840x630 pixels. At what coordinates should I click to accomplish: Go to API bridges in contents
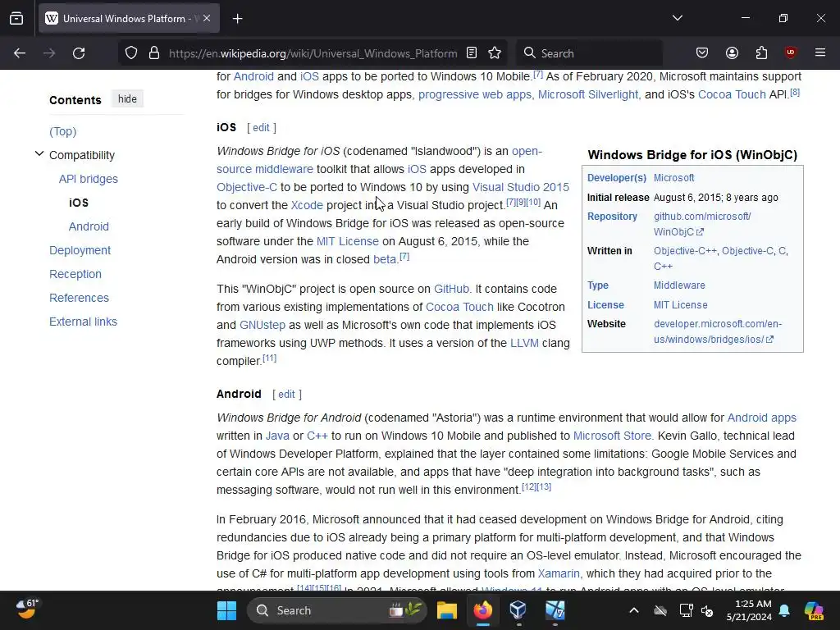click(x=89, y=179)
